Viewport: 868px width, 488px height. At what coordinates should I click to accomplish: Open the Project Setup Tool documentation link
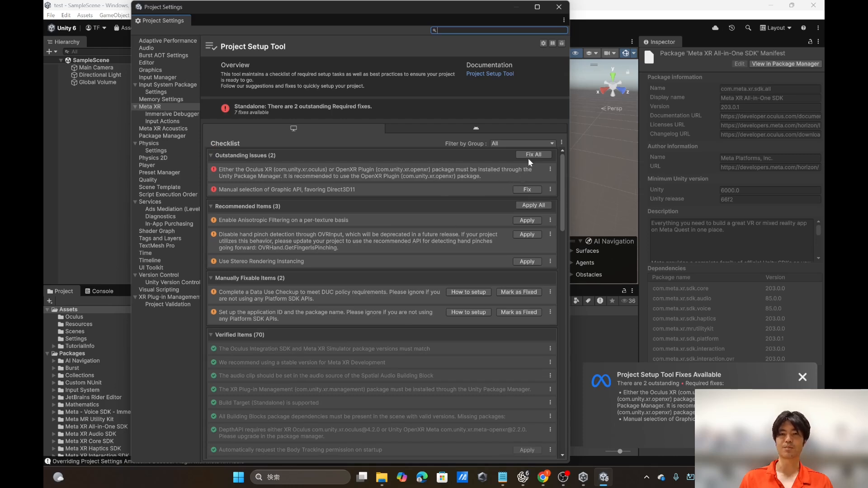(490, 74)
